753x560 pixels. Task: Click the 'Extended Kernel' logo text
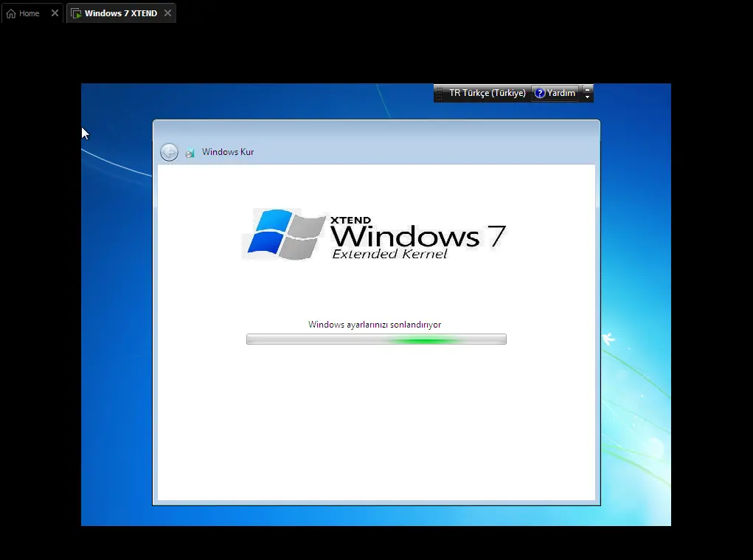coord(389,254)
